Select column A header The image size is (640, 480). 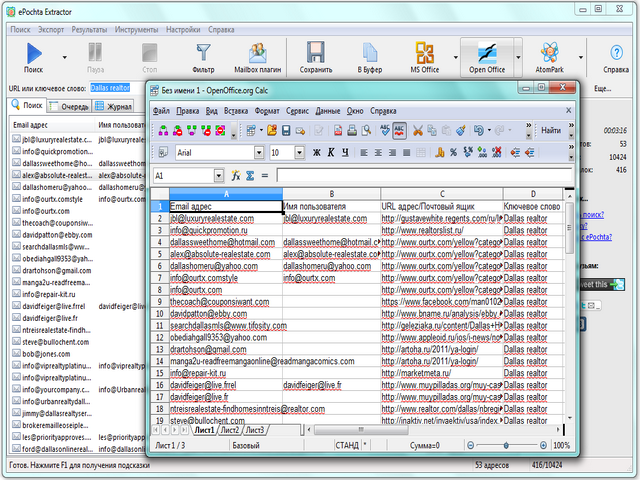pos(226,194)
